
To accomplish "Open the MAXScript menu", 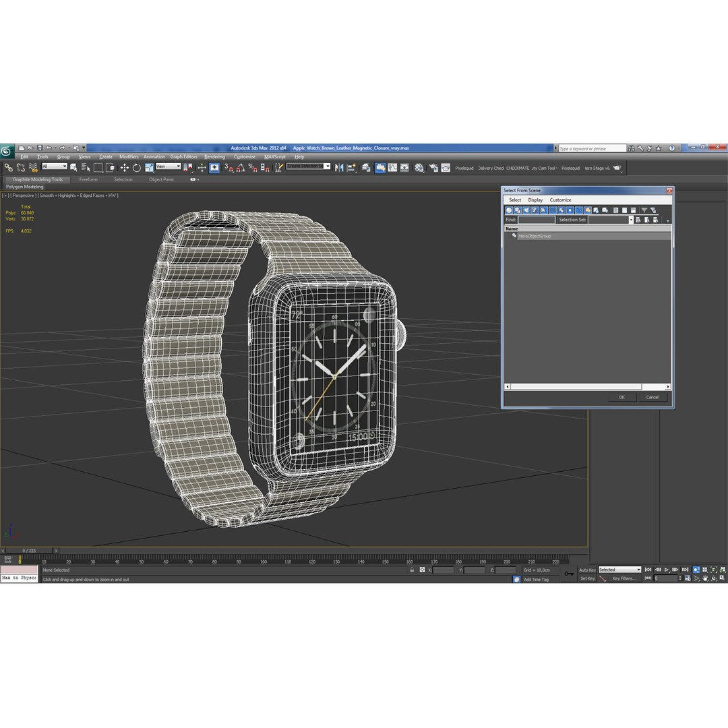I will (x=275, y=157).
